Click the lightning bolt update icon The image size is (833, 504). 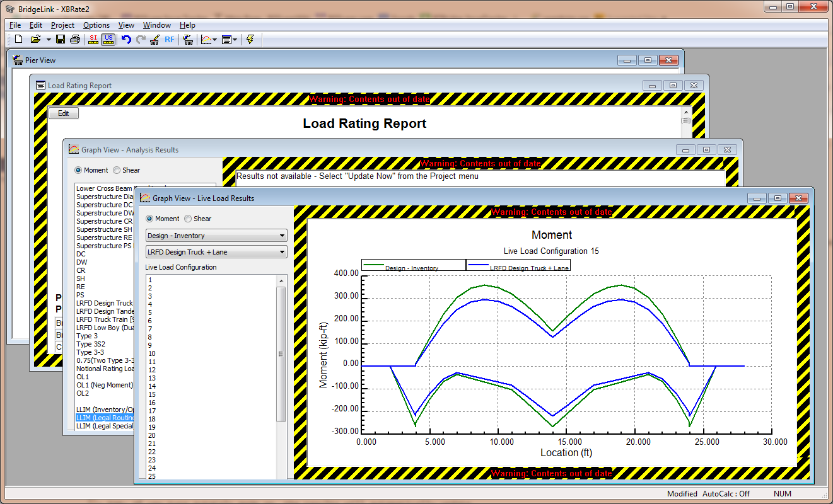click(250, 40)
